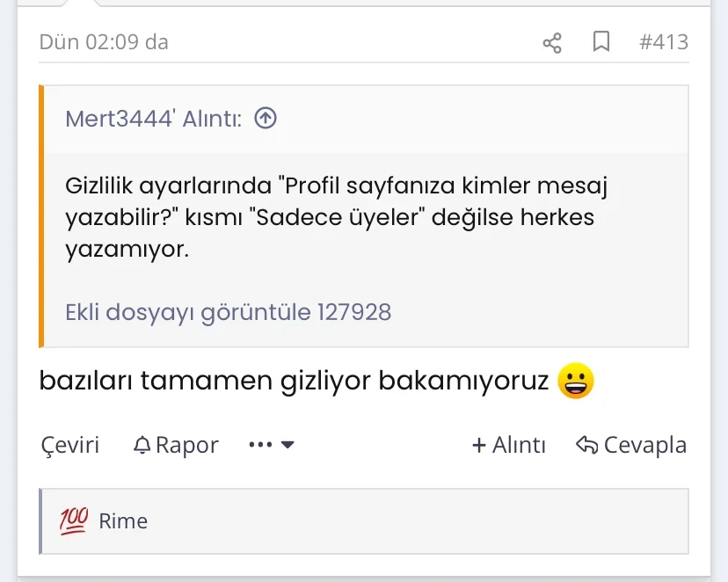
Task: Report the post using Rapor text
Action: tap(187, 446)
